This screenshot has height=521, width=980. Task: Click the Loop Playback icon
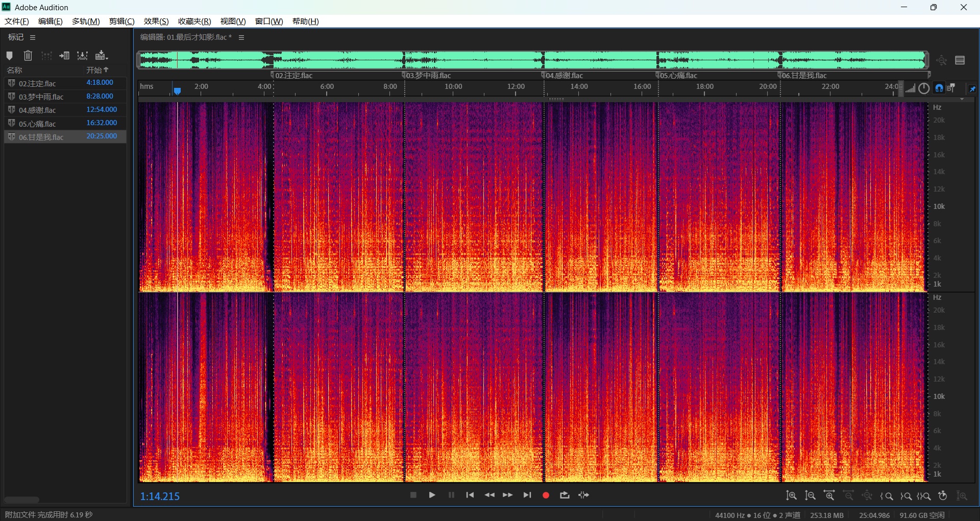pyautogui.click(x=565, y=495)
